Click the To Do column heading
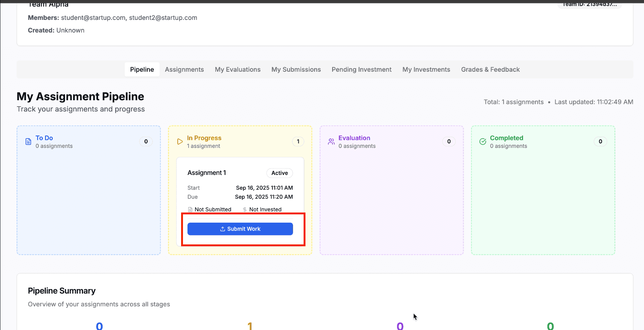Image resolution: width=644 pixels, height=330 pixels. point(44,138)
